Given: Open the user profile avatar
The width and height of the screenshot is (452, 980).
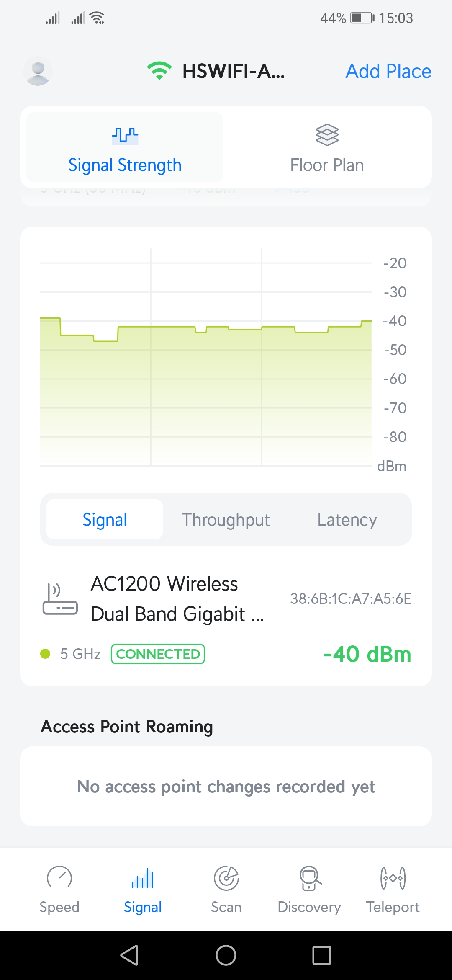Looking at the screenshot, I should pos(38,71).
